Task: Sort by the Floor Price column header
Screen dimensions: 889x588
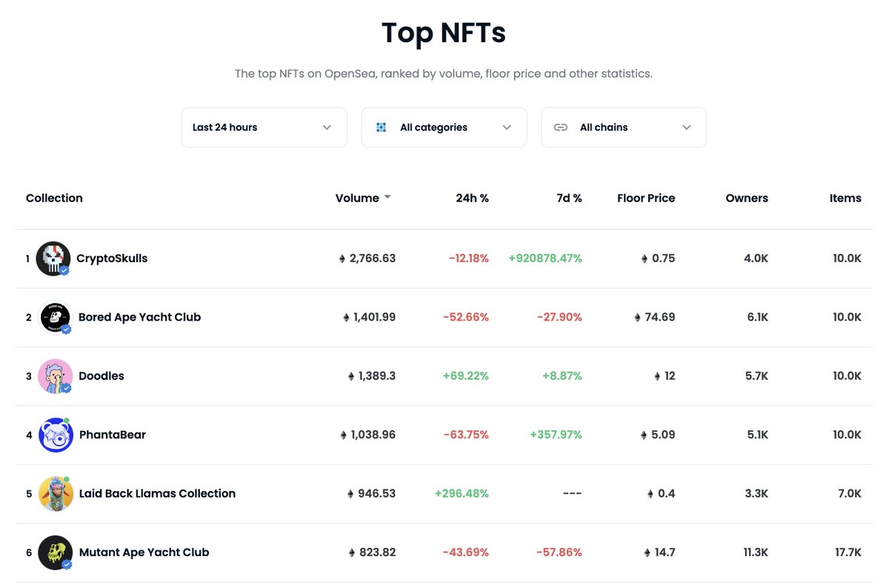Action: [x=646, y=198]
